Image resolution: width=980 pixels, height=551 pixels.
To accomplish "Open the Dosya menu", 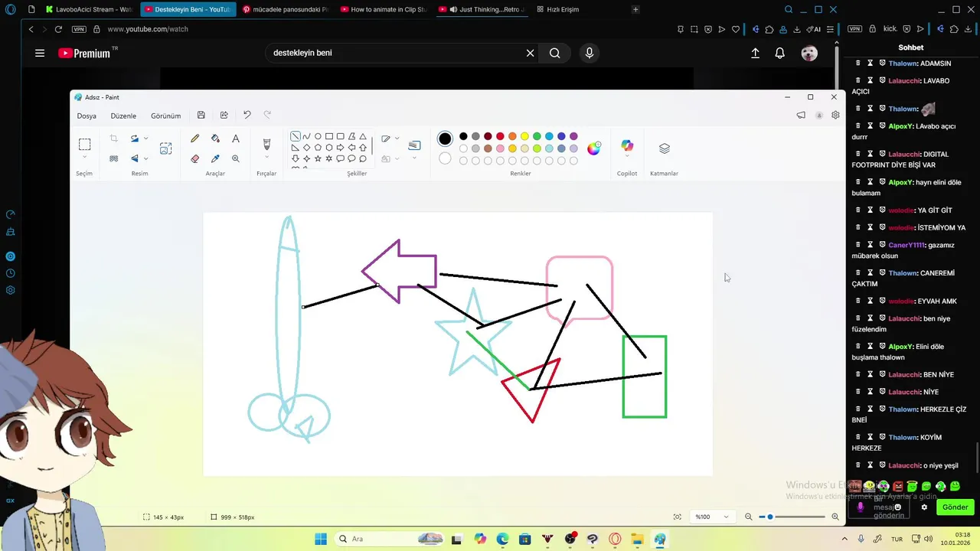I will [87, 116].
